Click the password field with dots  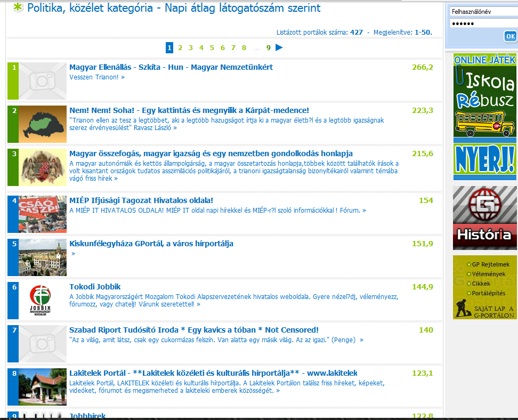(484, 23)
